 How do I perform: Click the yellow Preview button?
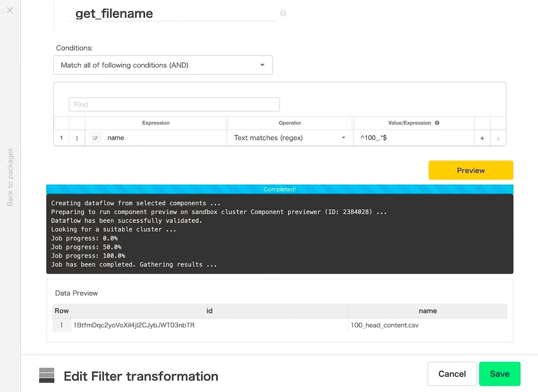tap(471, 170)
